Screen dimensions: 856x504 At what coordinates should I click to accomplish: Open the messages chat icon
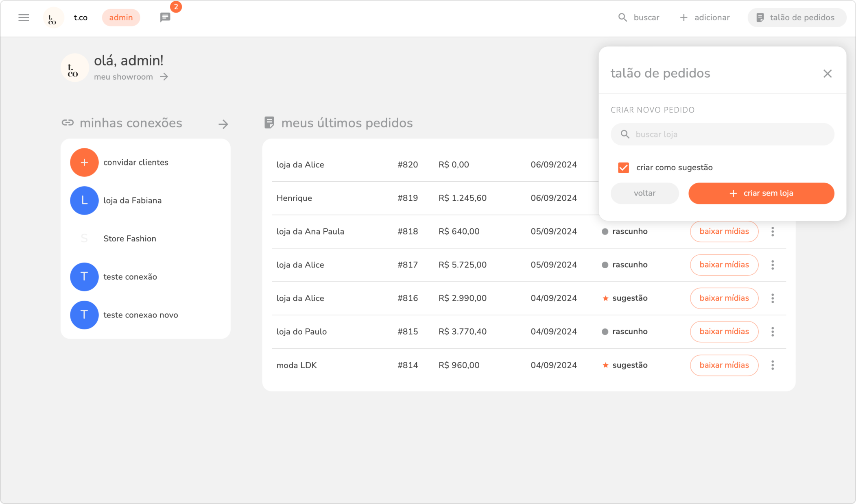pyautogui.click(x=165, y=17)
